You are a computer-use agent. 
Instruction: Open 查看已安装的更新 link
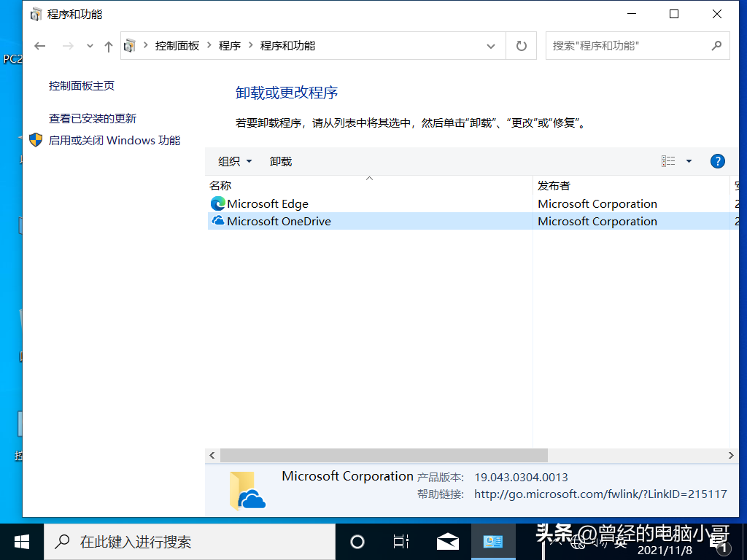[x=93, y=119]
